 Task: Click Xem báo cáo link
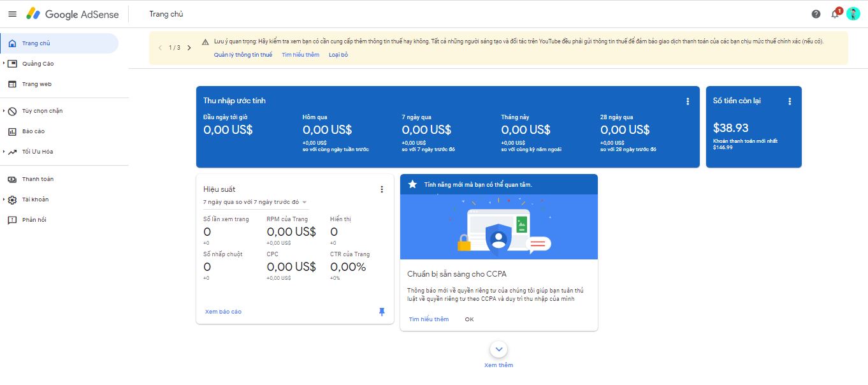tap(223, 312)
